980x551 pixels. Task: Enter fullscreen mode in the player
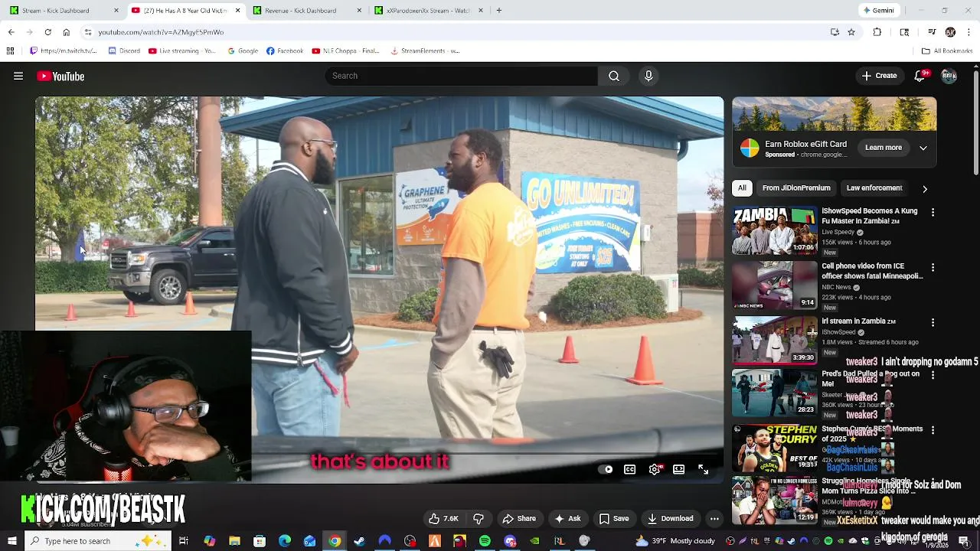click(x=703, y=469)
